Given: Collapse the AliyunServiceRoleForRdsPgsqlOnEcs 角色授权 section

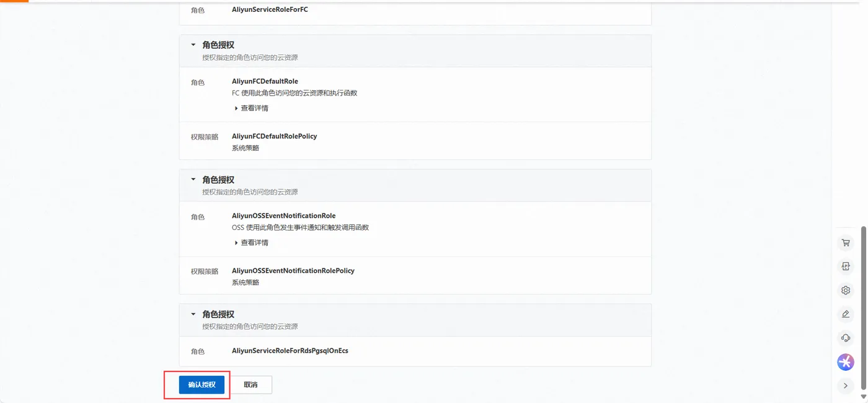Looking at the screenshot, I should click(x=193, y=314).
